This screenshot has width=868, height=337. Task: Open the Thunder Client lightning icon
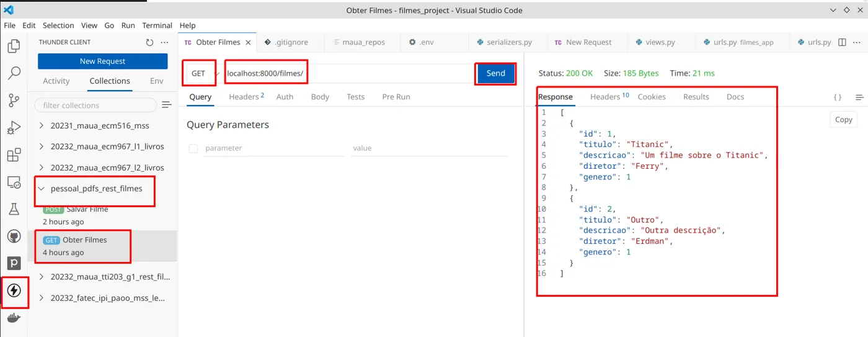[14, 290]
